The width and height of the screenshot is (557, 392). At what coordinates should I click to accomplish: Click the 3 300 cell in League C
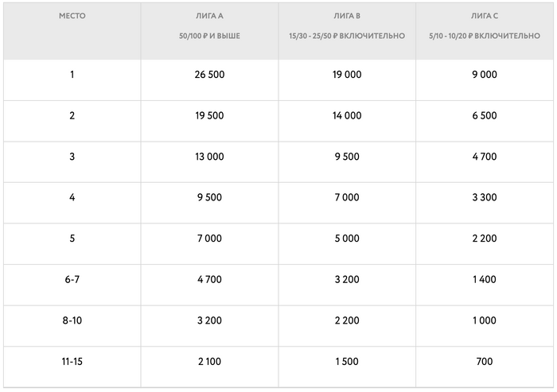click(x=485, y=198)
